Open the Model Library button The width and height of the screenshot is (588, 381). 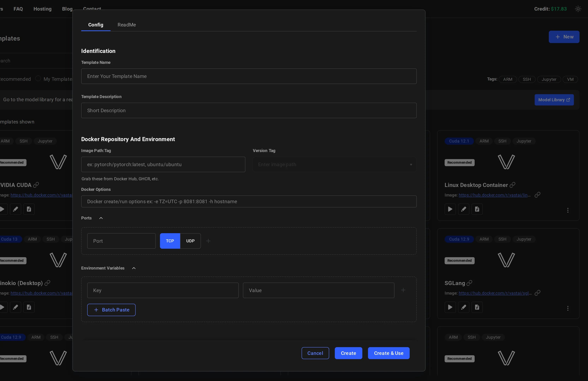tap(554, 100)
